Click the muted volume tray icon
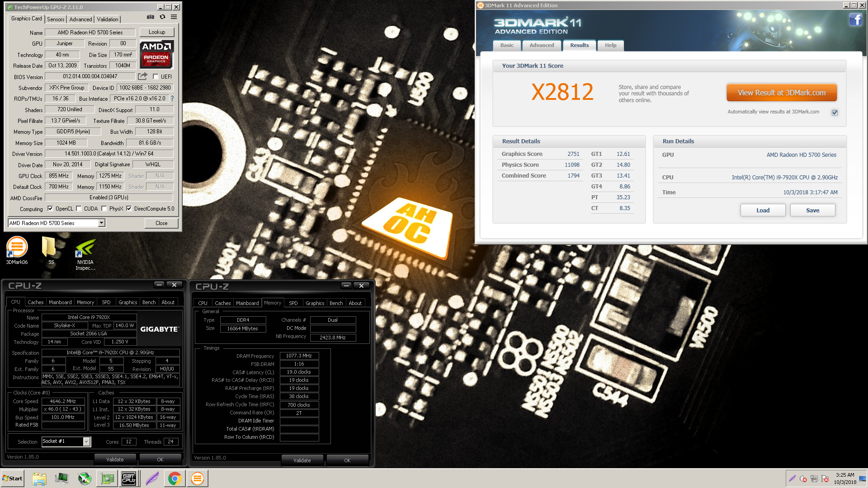Viewport: 868px width, 488px height. tap(803, 479)
